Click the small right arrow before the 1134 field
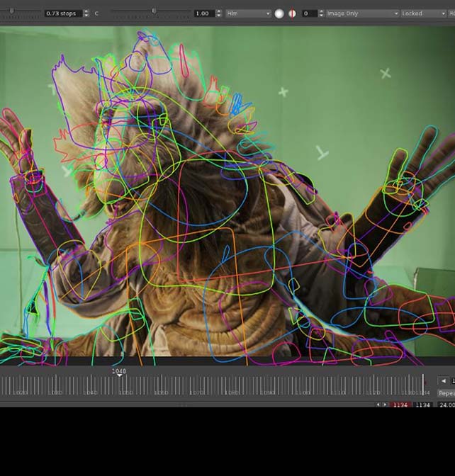 click(385, 404)
